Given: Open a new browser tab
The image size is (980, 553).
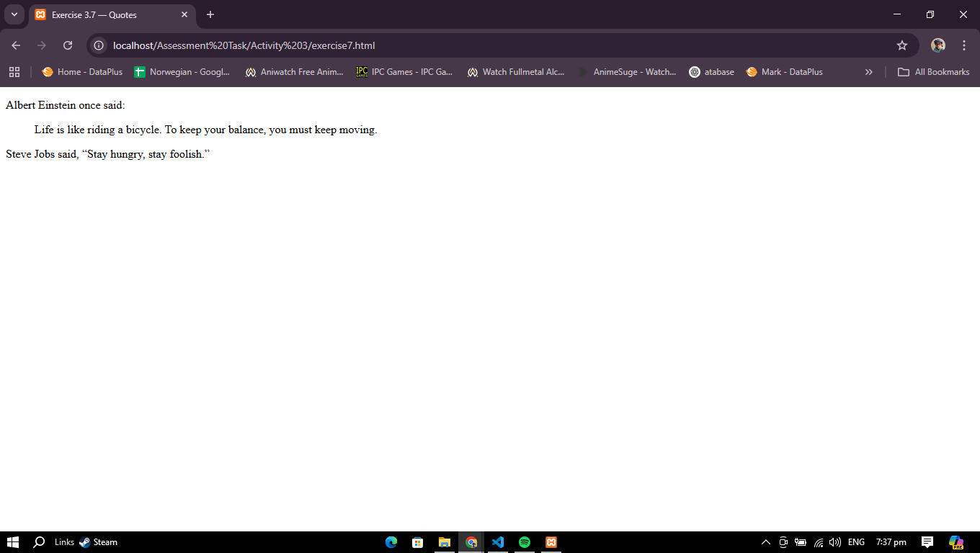Looking at the screenshot, I should point(210,14).
